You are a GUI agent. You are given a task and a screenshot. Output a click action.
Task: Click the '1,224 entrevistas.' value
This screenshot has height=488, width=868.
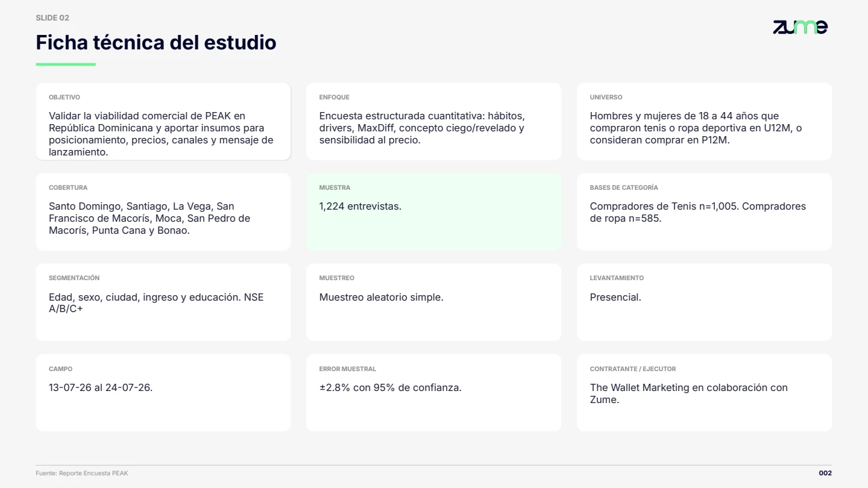coord(360,206)
